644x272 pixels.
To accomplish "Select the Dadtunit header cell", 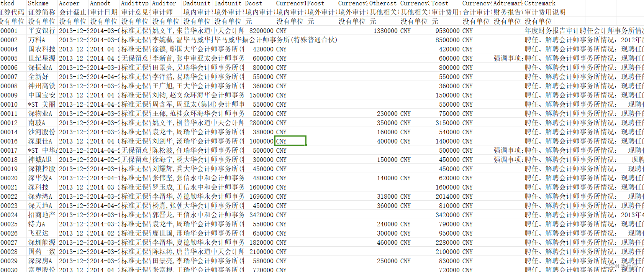I will pyautogui.click(x=197, y=3).
